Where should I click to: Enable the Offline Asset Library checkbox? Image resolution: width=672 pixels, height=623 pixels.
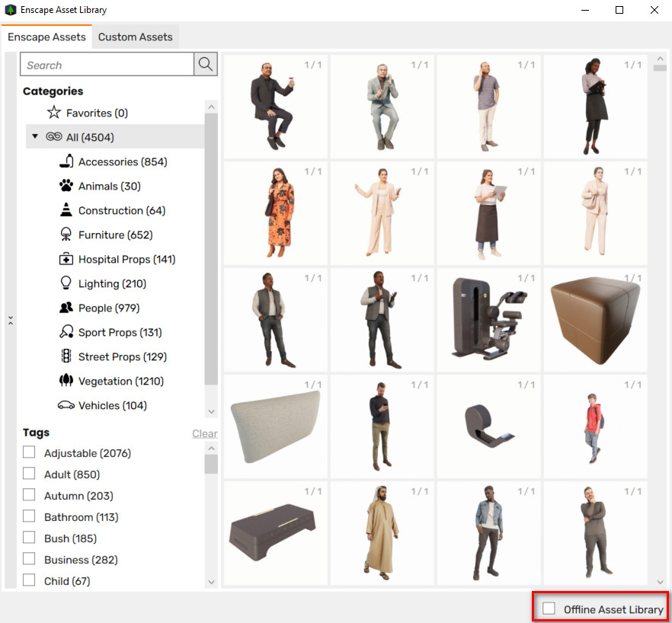coord(549,609)
